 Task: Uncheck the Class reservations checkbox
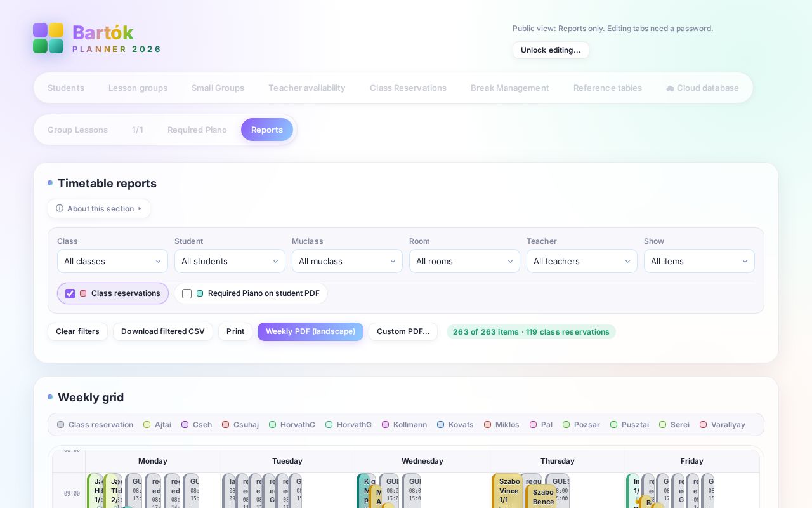click(x=70, y=293)
